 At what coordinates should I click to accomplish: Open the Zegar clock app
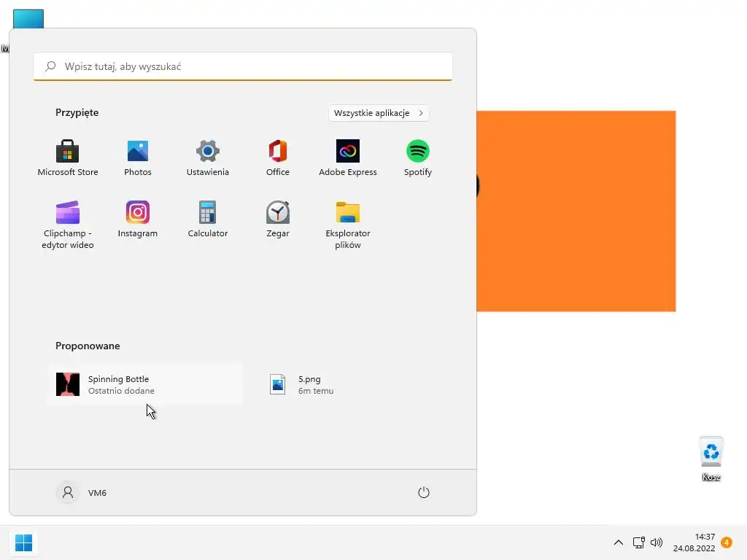click(278, 219)
